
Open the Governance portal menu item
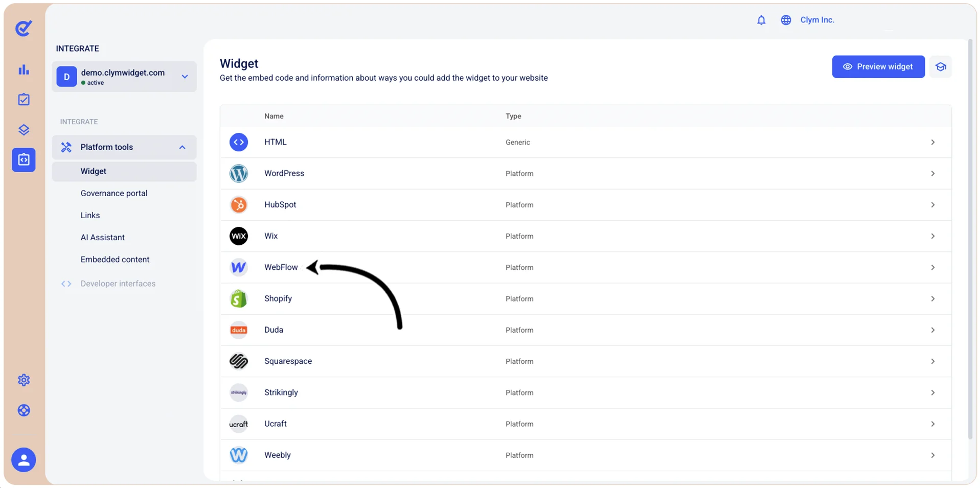click(114, 193)
